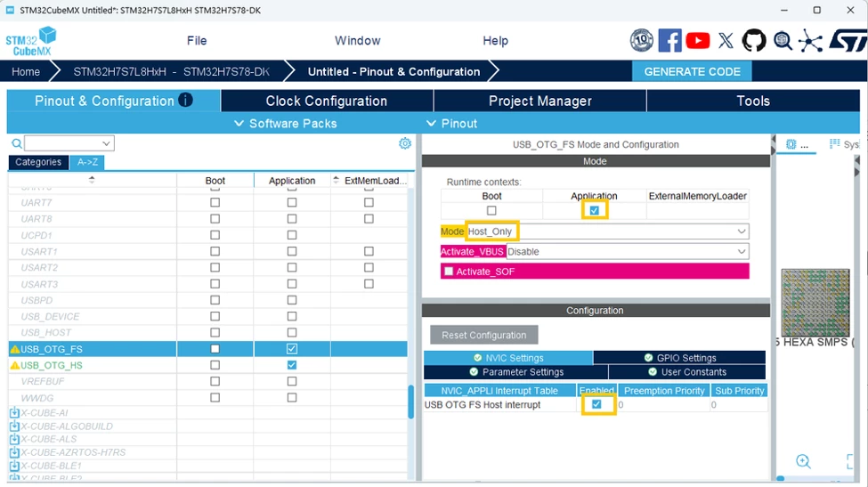Open the GPIO Settings tab

point(680,358)
